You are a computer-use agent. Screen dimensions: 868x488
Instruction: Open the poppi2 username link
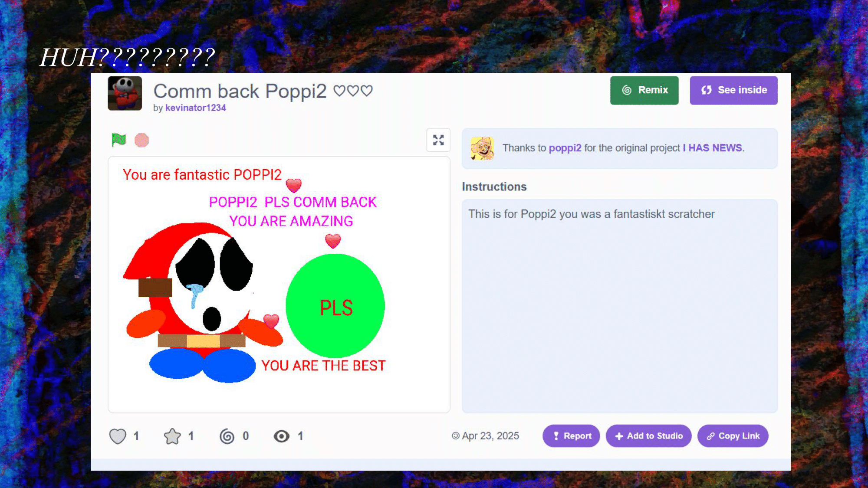click(565, 148)
